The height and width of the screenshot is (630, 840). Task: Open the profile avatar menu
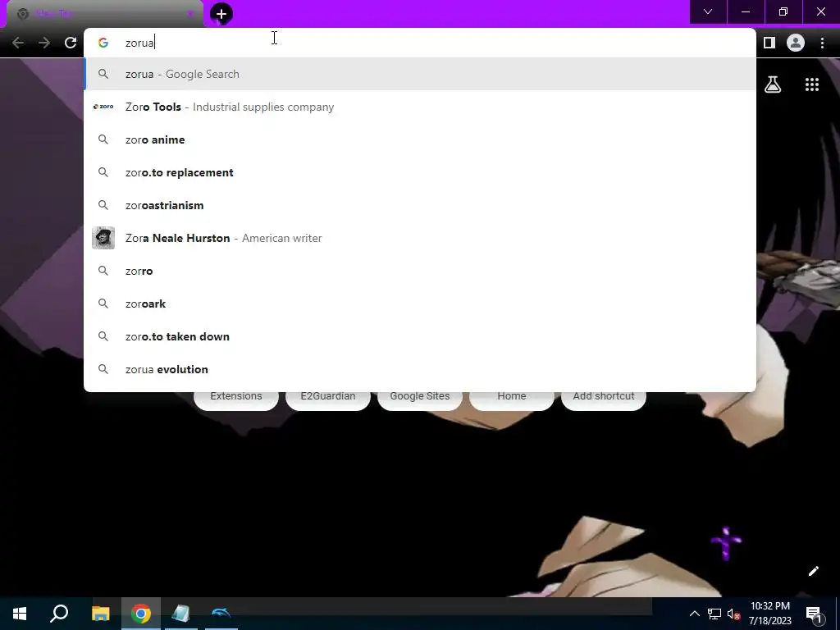point(796,43)
